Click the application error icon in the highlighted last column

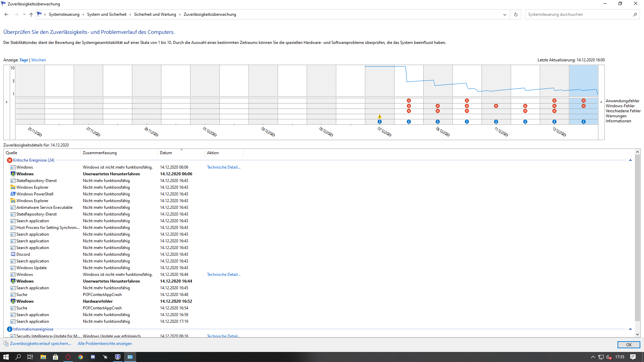584,101
